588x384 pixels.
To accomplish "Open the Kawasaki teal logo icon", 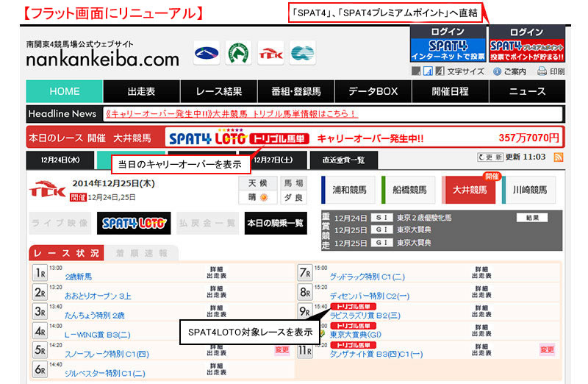I will (x=303, y=53).
